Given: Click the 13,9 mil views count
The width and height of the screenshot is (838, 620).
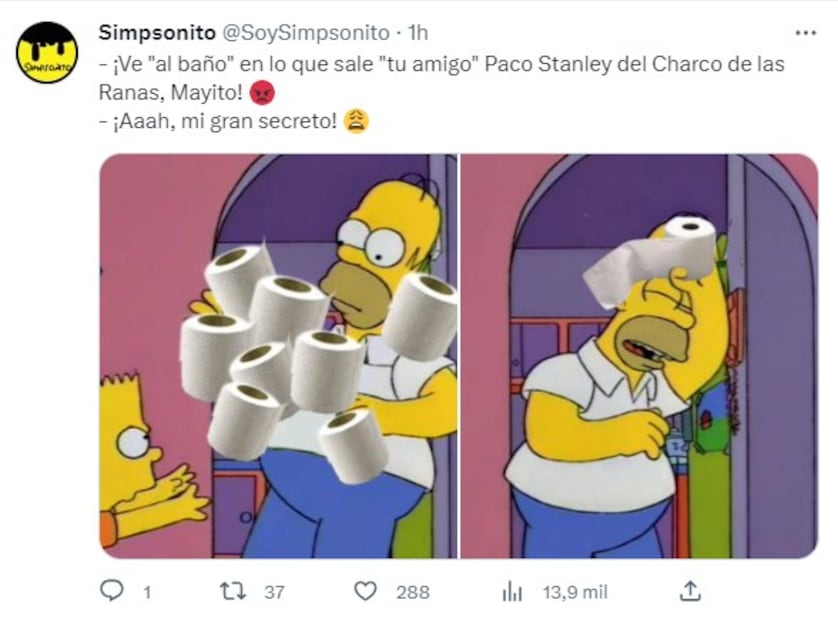Looking at the screenshot, I should tap(575, 592).
